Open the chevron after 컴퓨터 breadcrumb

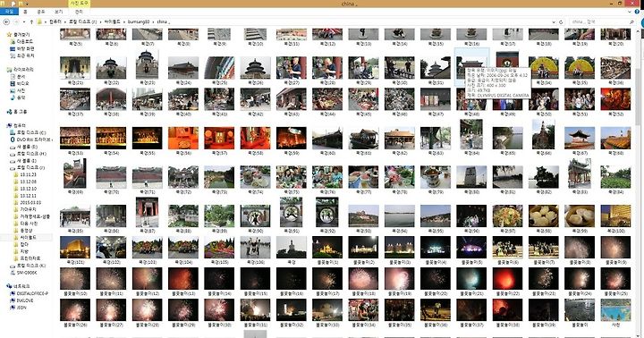tap(65, 21)
